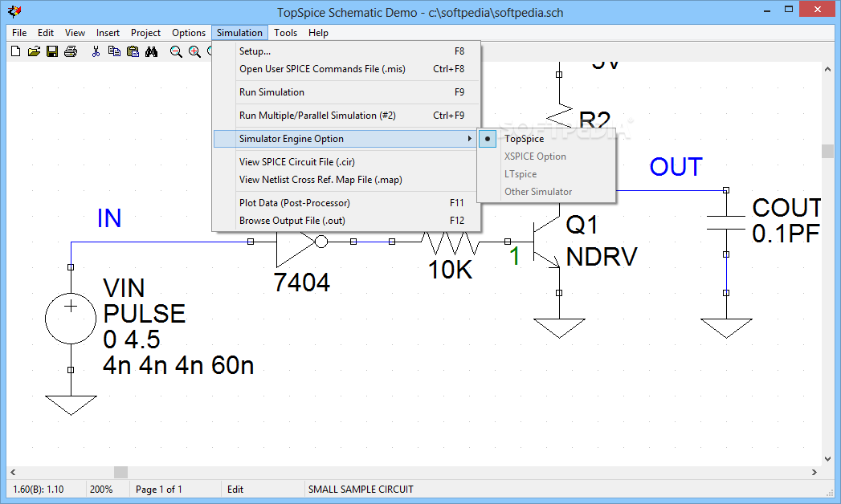Maximize the TopSpice window
Image resolution: width=841 pixels, height=504 pixels.
(x=789, y=9)
